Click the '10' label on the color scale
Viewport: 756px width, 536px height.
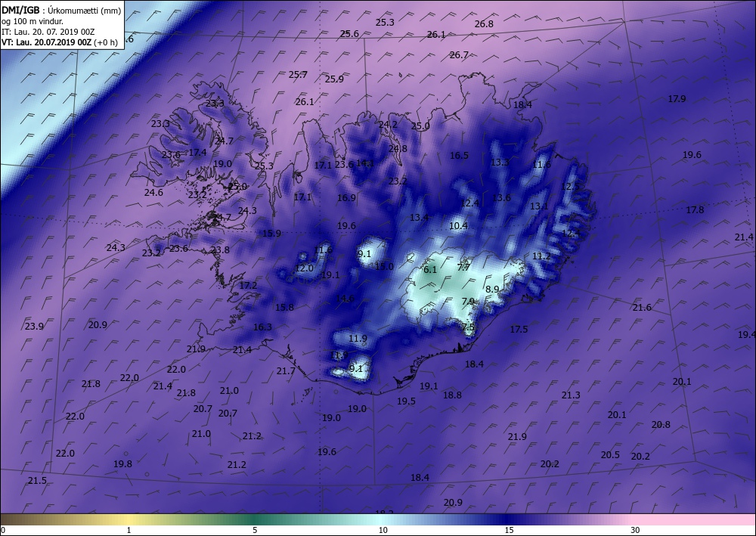point(383,530)
